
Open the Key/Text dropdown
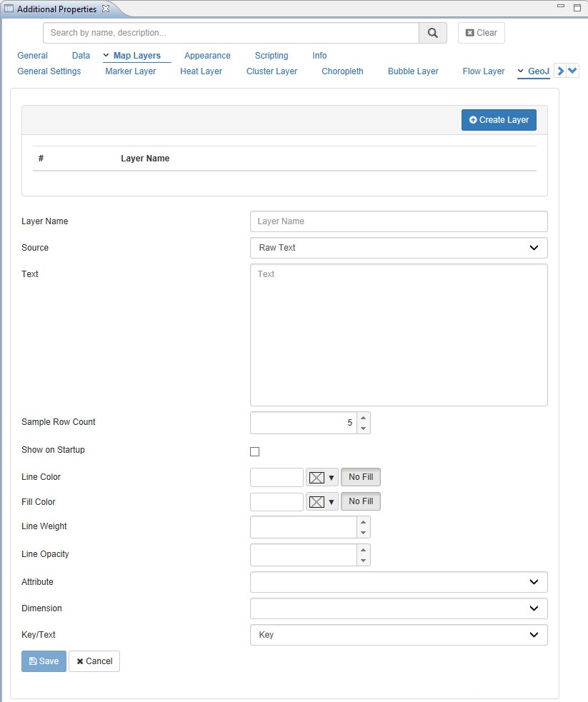pyautogui.click(x=399, y=635)
